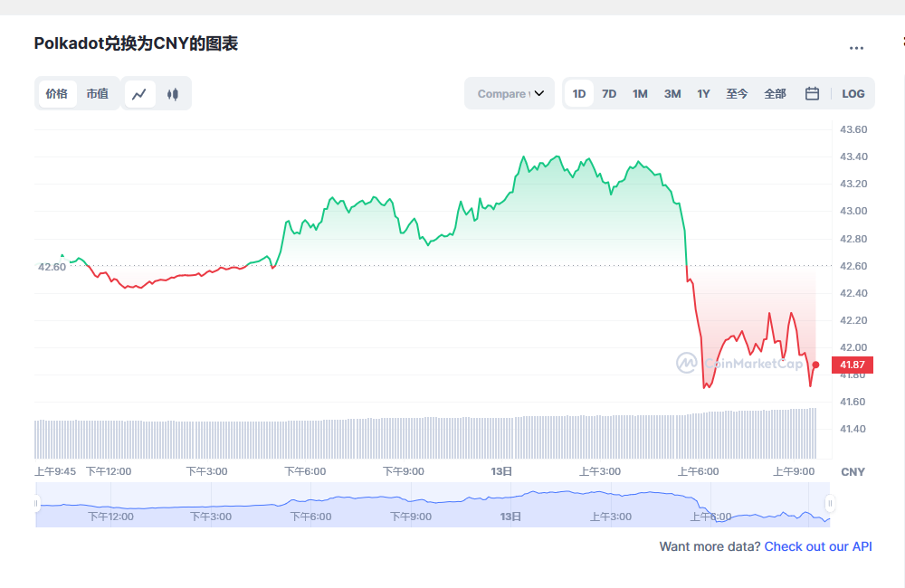905x588 pixels.
Task: Toggle LOG scale on the chart
Action: point(853,93)
